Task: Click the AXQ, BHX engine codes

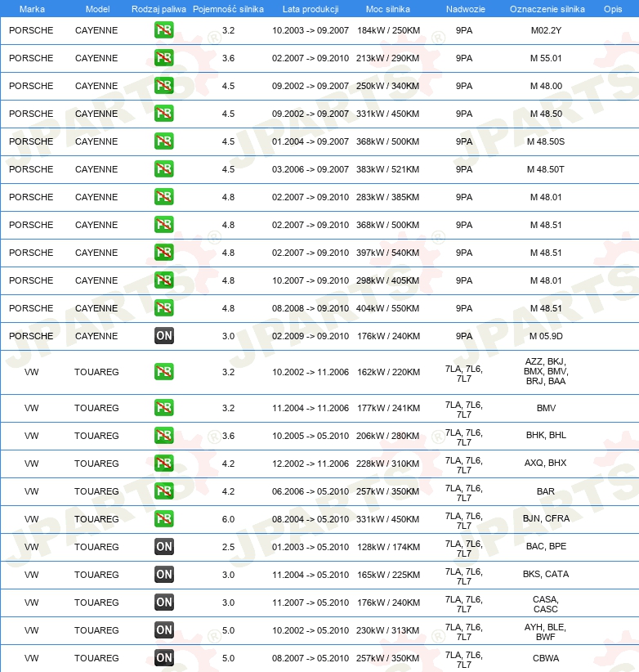Action: [x=546, y=464]
